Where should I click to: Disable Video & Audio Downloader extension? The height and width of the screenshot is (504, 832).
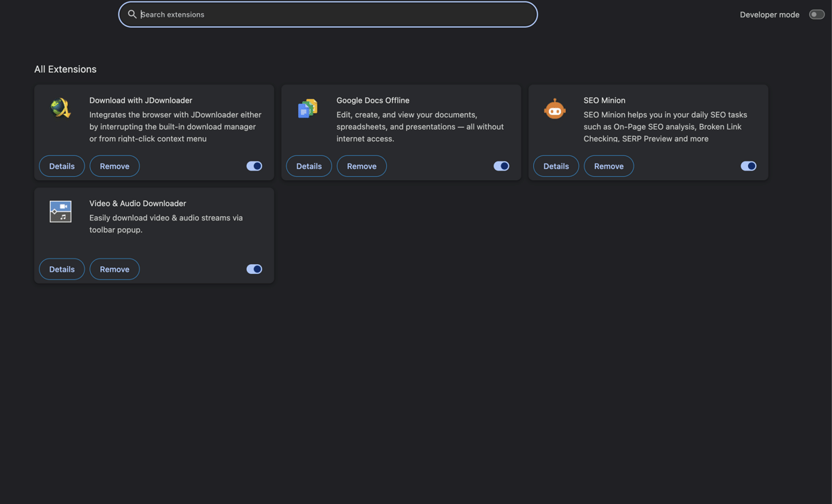[254, 269]
